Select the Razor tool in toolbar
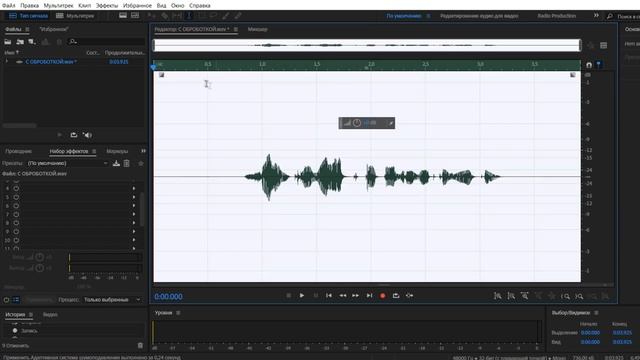Screen dimensions: 640x360 tap(164, 16)
